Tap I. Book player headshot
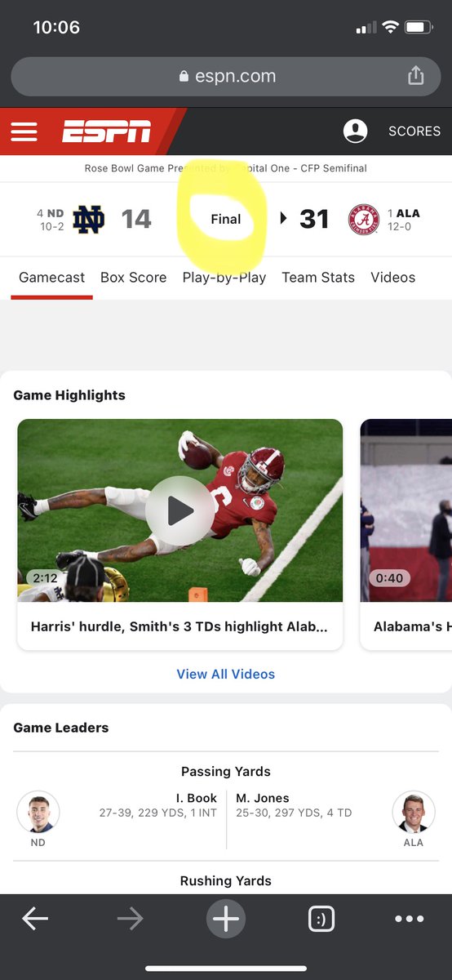The width and height of the screenshot is (452, 980). pyautogui.click(x=38, y=813)
